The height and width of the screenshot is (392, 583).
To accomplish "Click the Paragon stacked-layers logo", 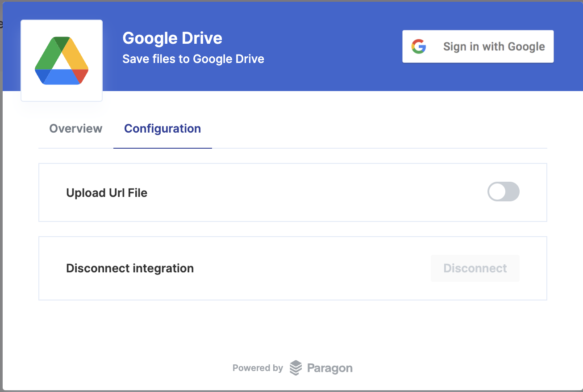I will (x=296, y=368).
